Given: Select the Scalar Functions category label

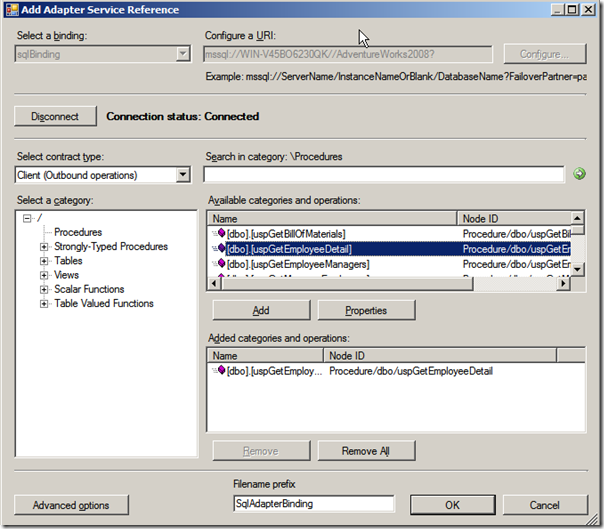Looking at the screenshot, I should (89, 289).
